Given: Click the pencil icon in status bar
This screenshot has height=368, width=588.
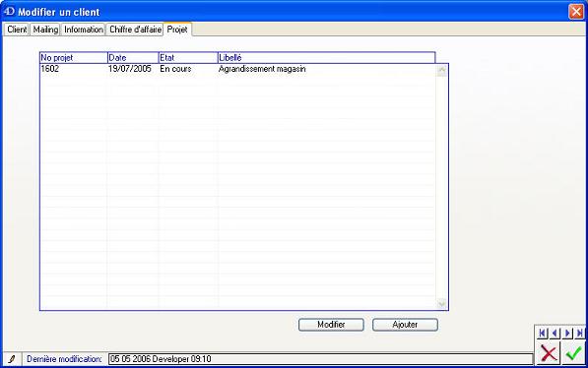Looking at the screenshot, I should (x=12, y=359).
